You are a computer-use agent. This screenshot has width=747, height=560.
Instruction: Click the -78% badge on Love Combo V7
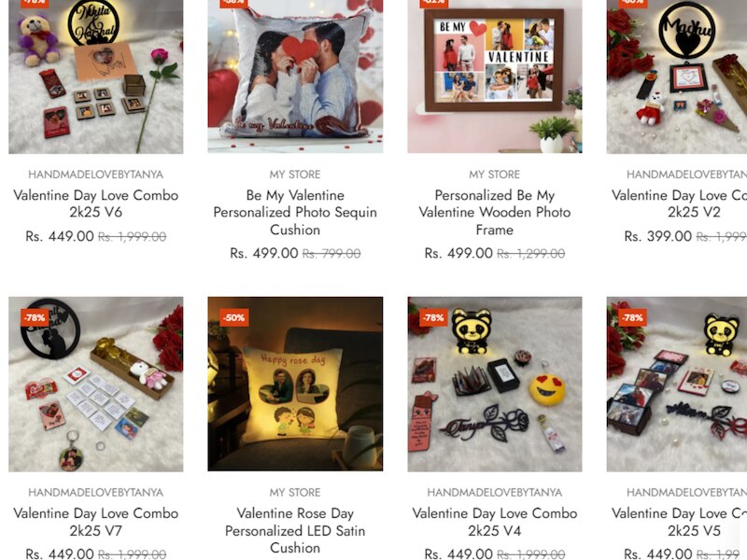point(35,317)
